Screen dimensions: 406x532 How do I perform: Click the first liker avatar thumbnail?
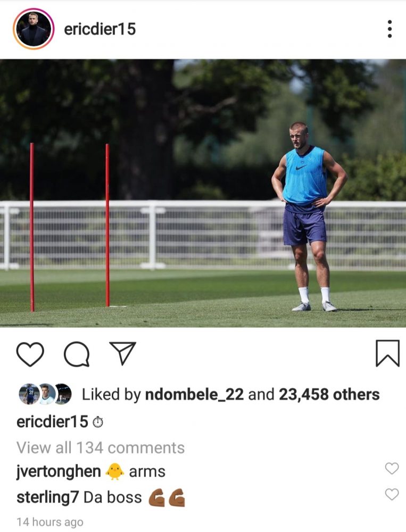(29, 394)
